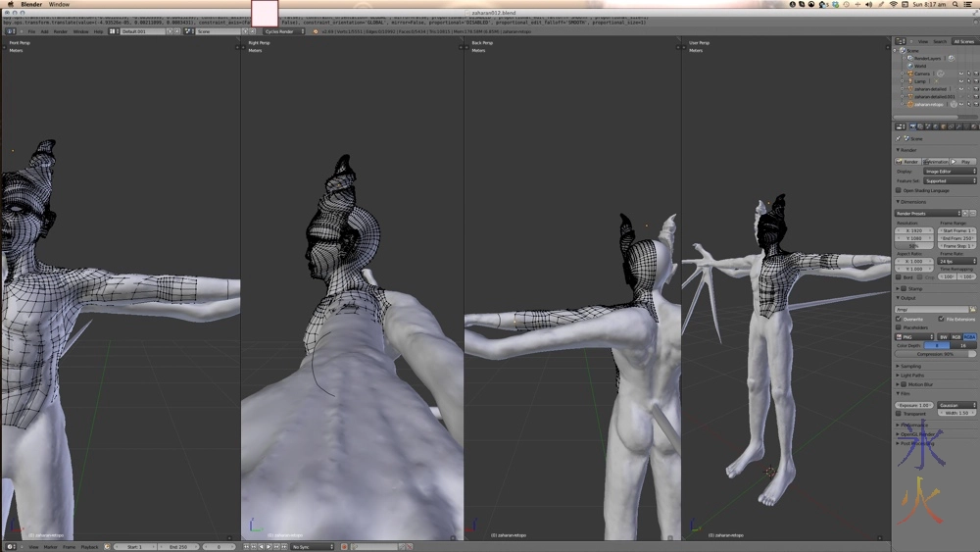The image size is (980, 552).
Task: Click the Camera object icon in outliner
Action: (x=910, y=74)
